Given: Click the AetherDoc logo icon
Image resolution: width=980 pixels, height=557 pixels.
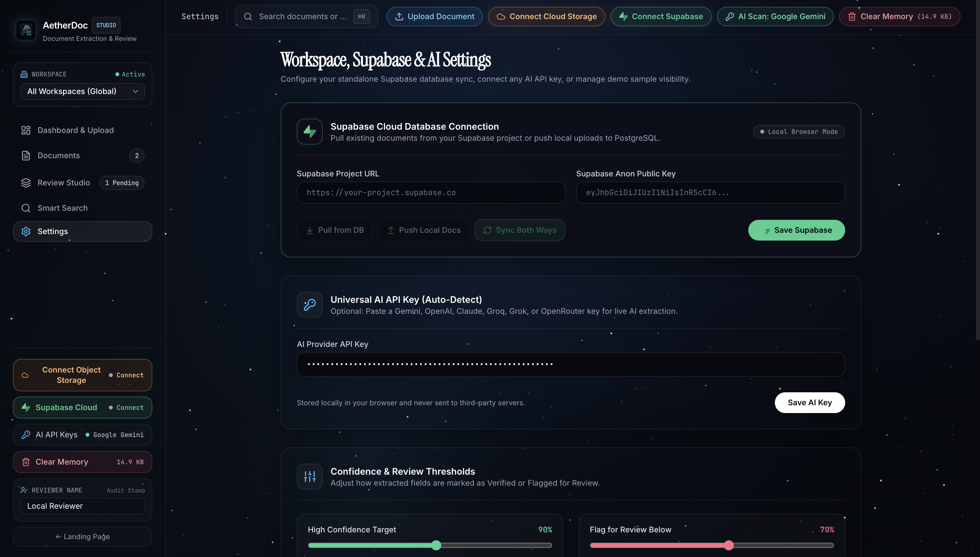Looking at the screenshot, I should pyautogui.click(x=26, y=30).
